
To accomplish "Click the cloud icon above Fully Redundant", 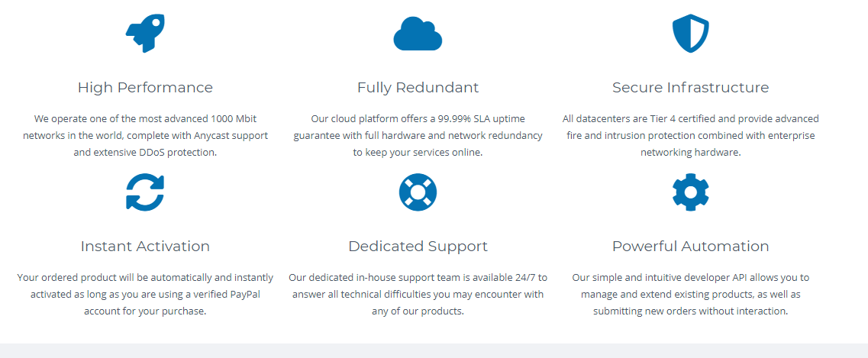I will 418,34.
